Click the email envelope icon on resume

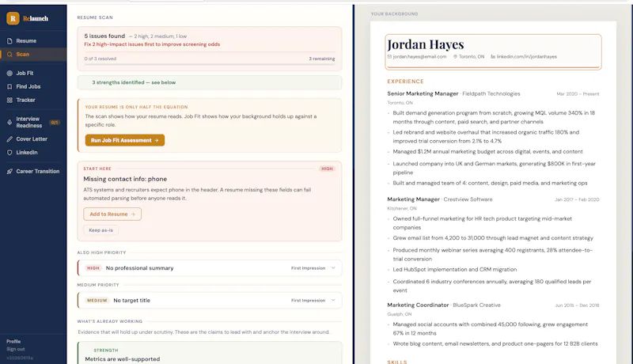tap(389, 56)
